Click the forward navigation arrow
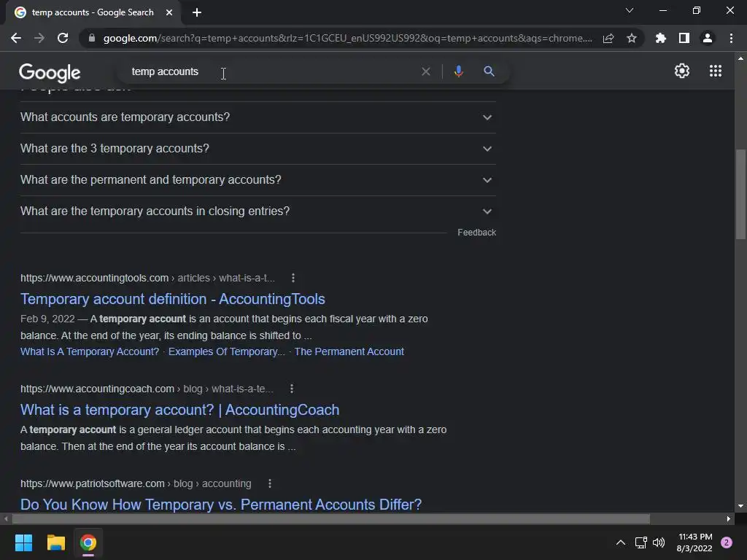The image size is (747, 560). tap(39, 38)
